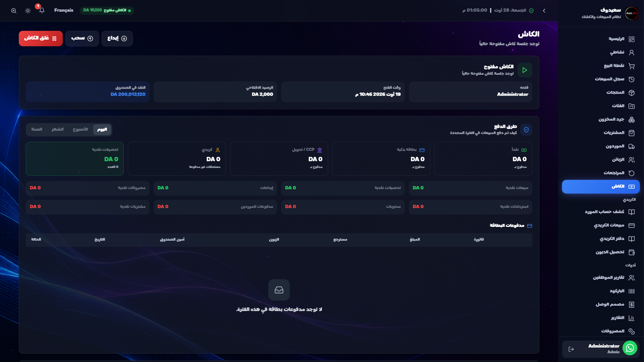Click the استردادات نقدية summary row
The height and width of the screenshot is (362, 644).
coord(470,207)
